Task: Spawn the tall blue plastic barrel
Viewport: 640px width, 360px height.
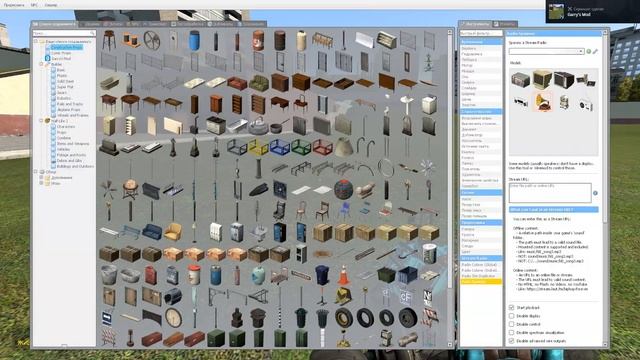Action: (x=194, y=40)
